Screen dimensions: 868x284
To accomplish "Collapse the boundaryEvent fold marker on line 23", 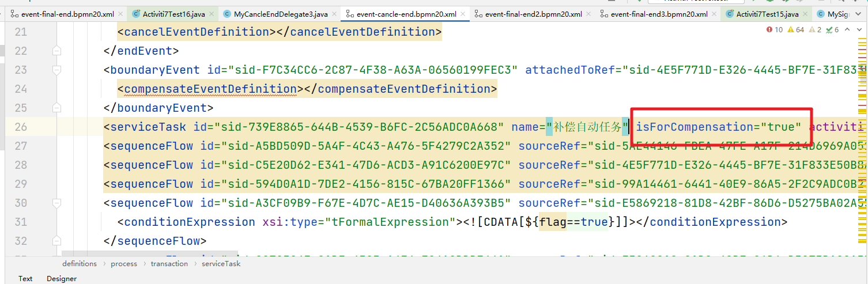I will click(56, 70).
